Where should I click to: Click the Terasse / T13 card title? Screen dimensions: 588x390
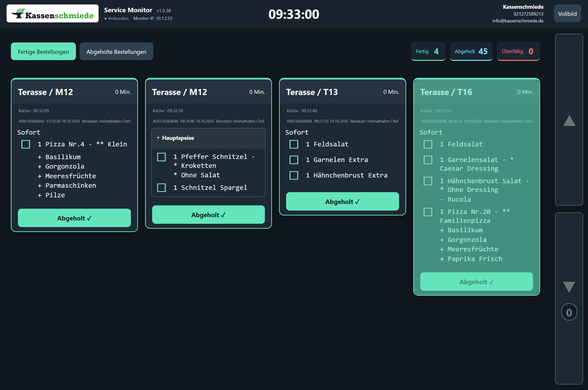312,92
